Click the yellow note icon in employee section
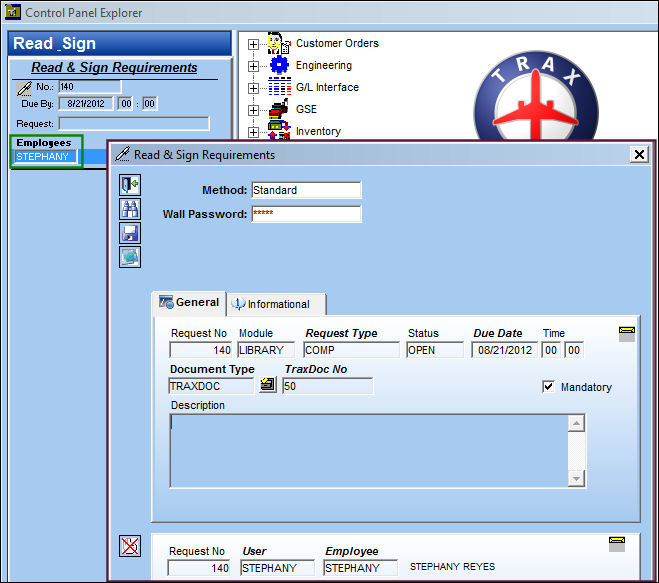The height and width of the screenshot is (583, 659). coord(617,544)
